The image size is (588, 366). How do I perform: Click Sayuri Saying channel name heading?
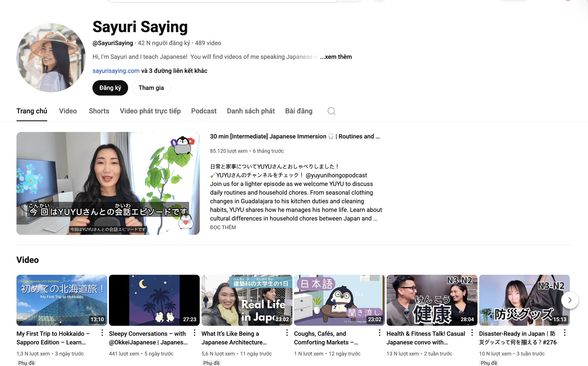coord(140,27)
